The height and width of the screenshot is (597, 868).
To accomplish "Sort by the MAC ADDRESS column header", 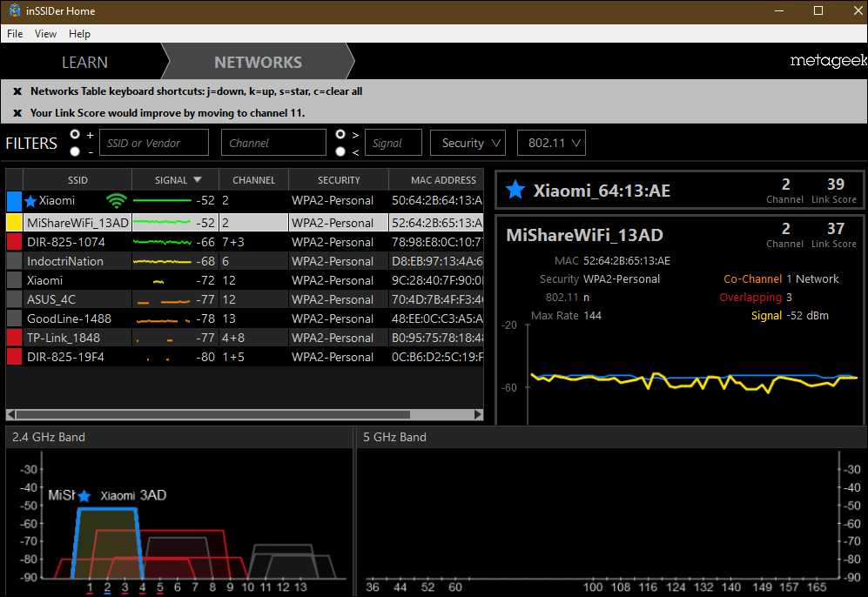I will 437,180.
